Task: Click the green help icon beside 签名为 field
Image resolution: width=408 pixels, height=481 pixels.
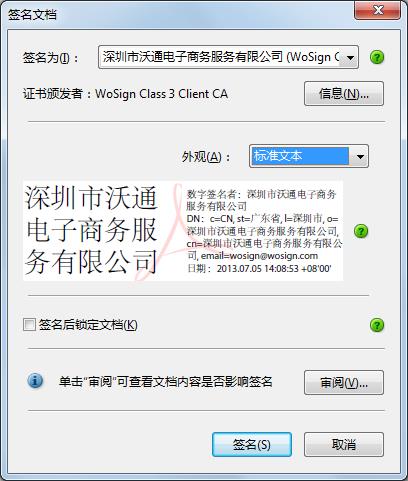Action: 377,57
